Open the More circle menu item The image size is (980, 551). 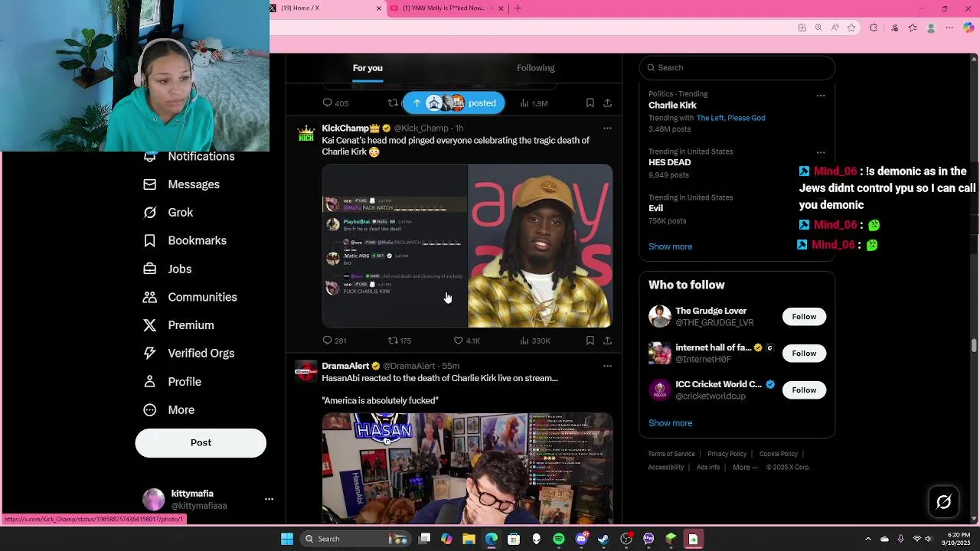169,410
